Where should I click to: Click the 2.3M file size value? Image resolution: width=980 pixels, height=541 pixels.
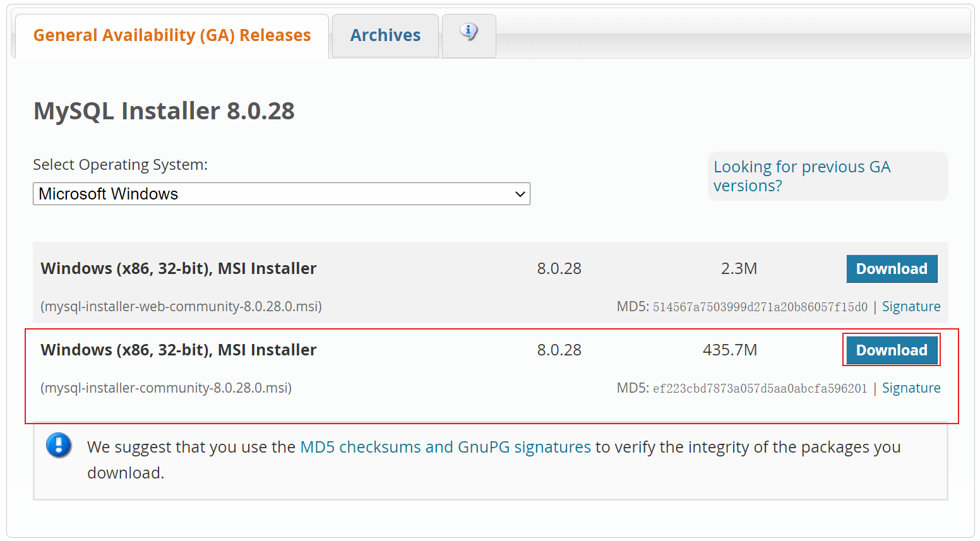(739, 269)
